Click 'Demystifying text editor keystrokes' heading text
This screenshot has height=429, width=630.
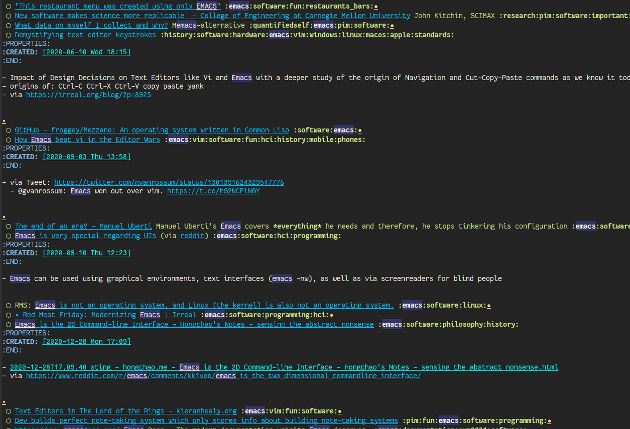pyautogui.click(x=85, y=35)
